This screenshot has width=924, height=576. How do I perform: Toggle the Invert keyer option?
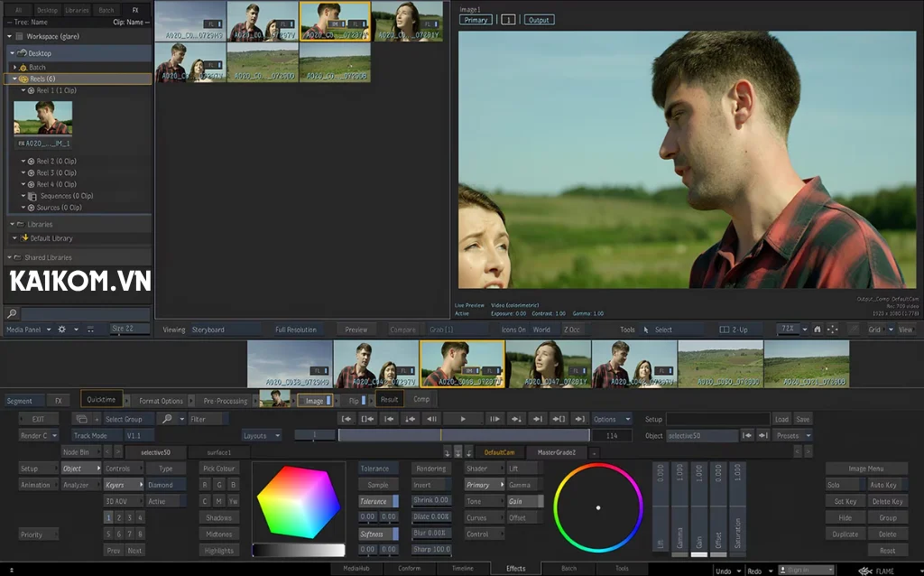[430, 485]
